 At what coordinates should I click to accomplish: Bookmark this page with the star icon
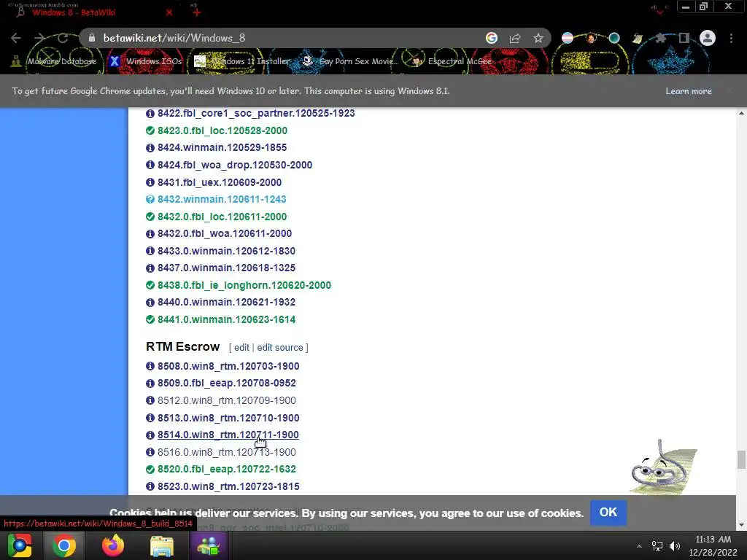coord(538,38)
